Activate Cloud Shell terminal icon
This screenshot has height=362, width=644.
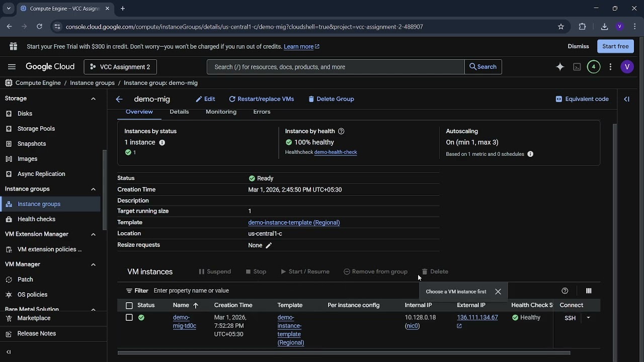click(x=577, y=67)
